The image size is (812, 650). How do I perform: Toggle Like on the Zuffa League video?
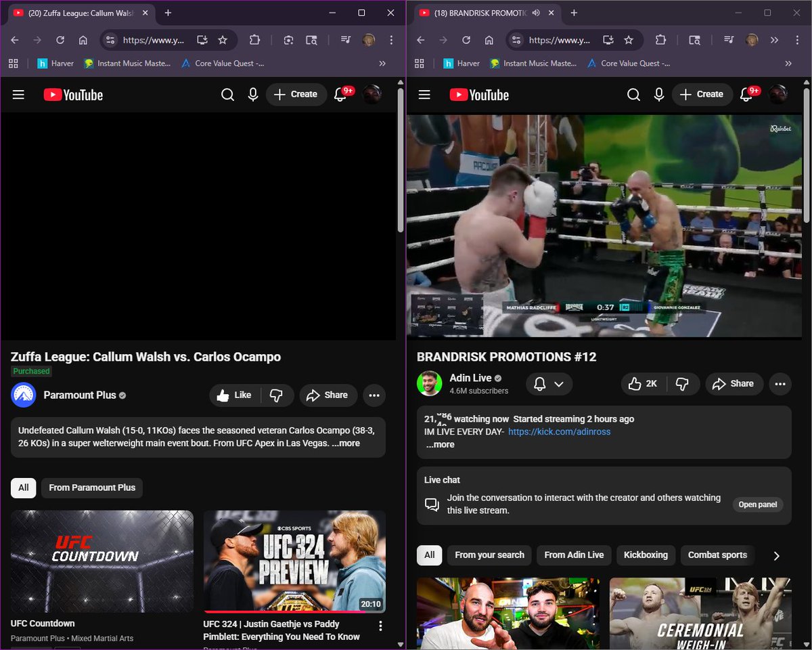coord(235,395)
